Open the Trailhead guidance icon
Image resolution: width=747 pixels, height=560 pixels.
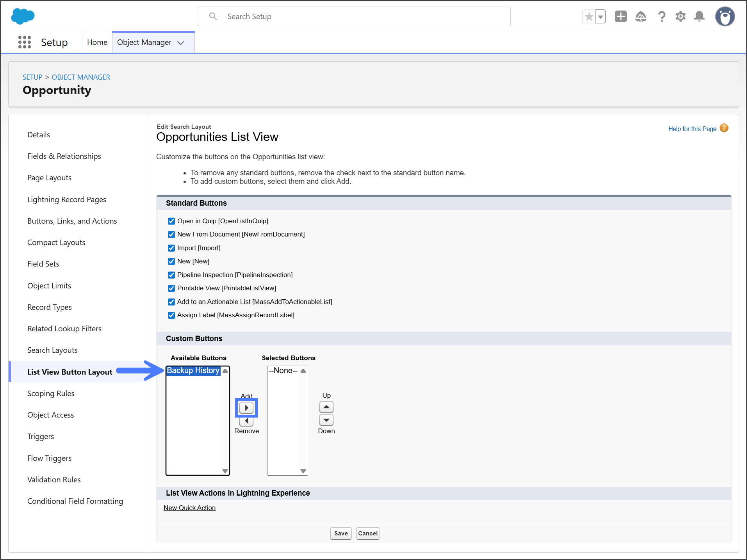pyautogui.click(x=640, y=16)
